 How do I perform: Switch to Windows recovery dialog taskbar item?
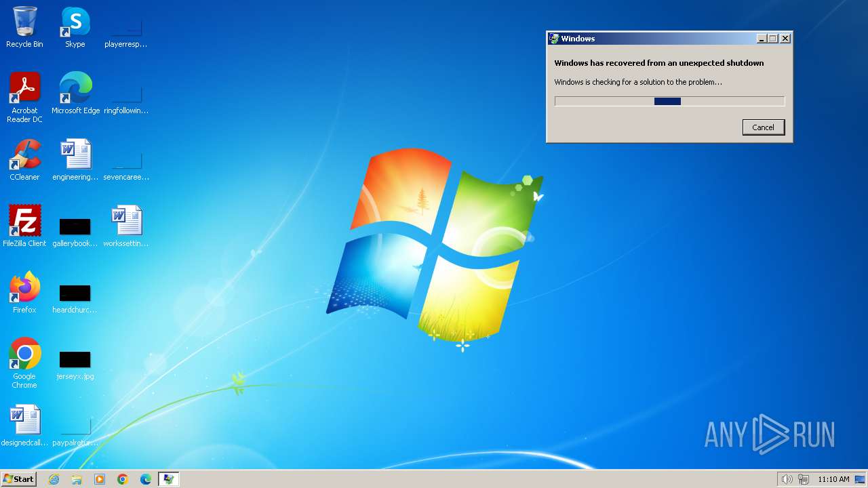click(x=168, y=479)
